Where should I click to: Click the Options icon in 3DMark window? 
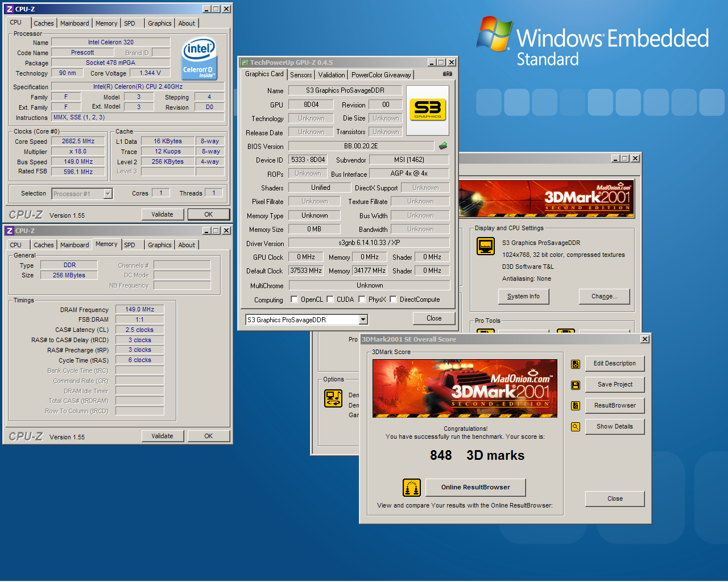[x=333, y=398]
